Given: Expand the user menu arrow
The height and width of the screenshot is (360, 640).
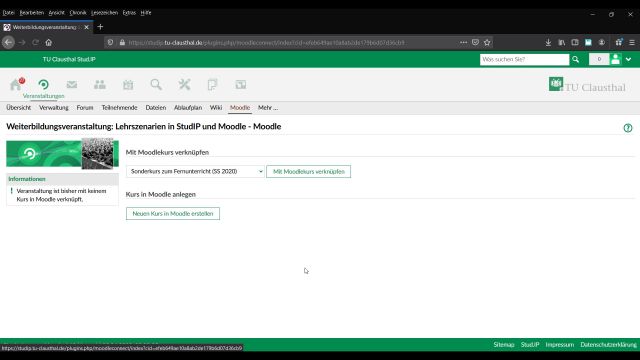Looking at the screenshot, I should point(629,60).
